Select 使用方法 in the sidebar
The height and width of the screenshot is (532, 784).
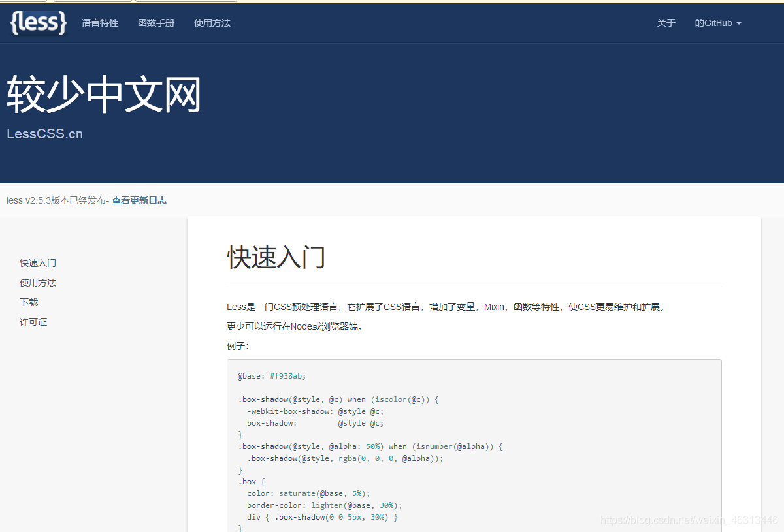click(38, 283)
